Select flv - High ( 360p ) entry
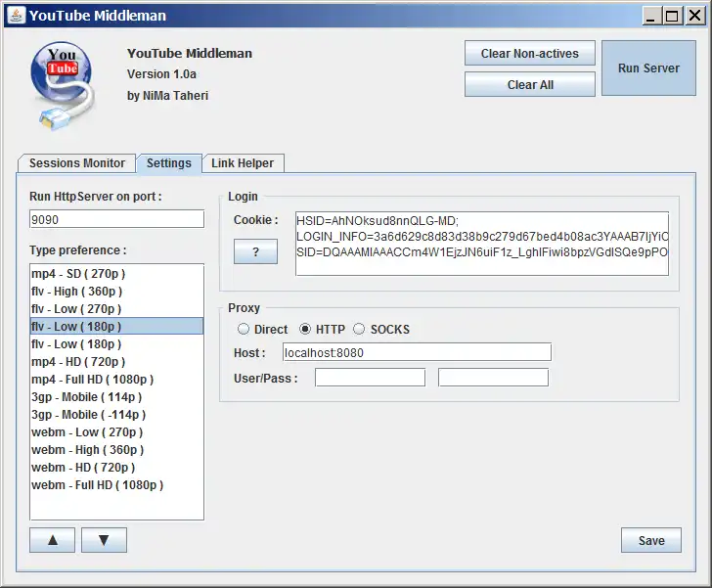 point(116,292)
